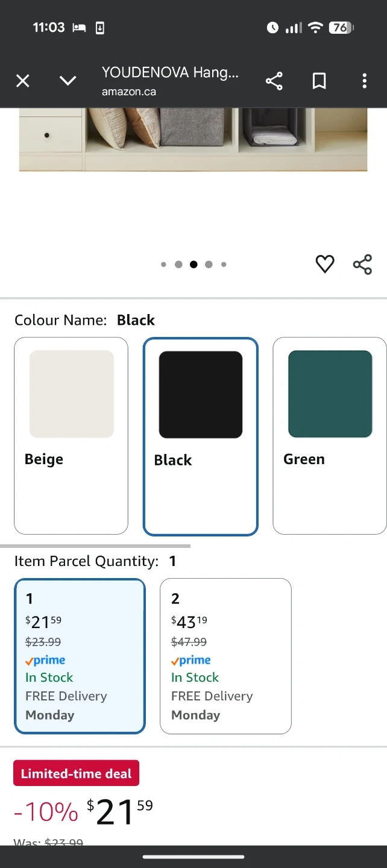Tap the battery indicator showing 76

(341, 28)
